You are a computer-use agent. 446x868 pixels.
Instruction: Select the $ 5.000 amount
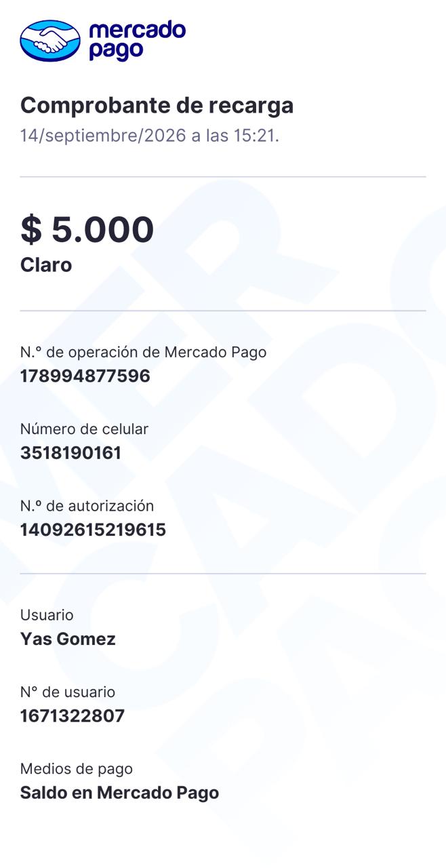point(87,229)
